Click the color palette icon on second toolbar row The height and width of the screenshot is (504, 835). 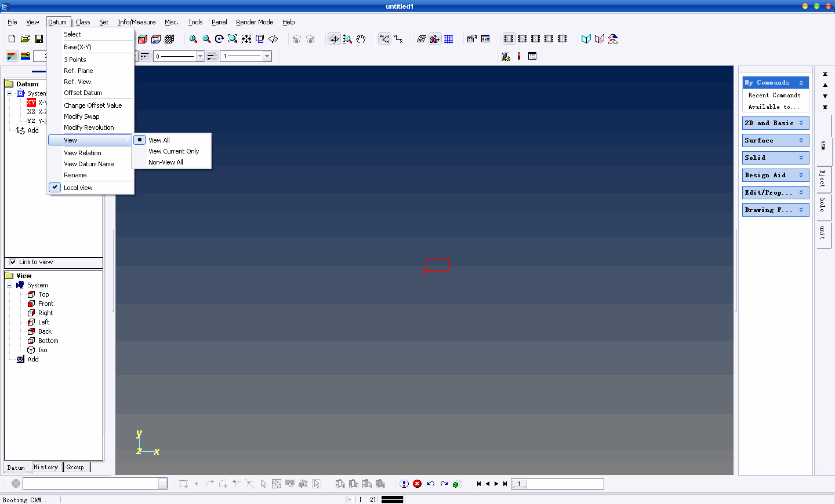click(12, 56)
